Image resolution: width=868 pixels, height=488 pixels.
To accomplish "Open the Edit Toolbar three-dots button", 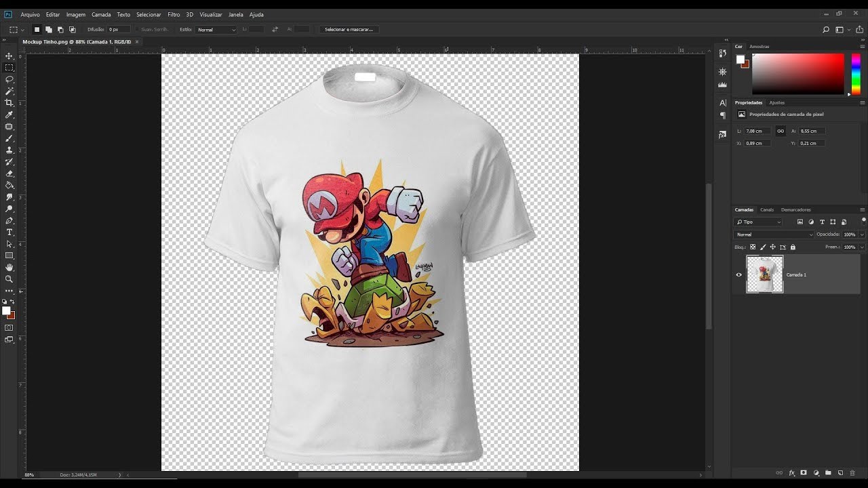I will (x=9, y=291).
